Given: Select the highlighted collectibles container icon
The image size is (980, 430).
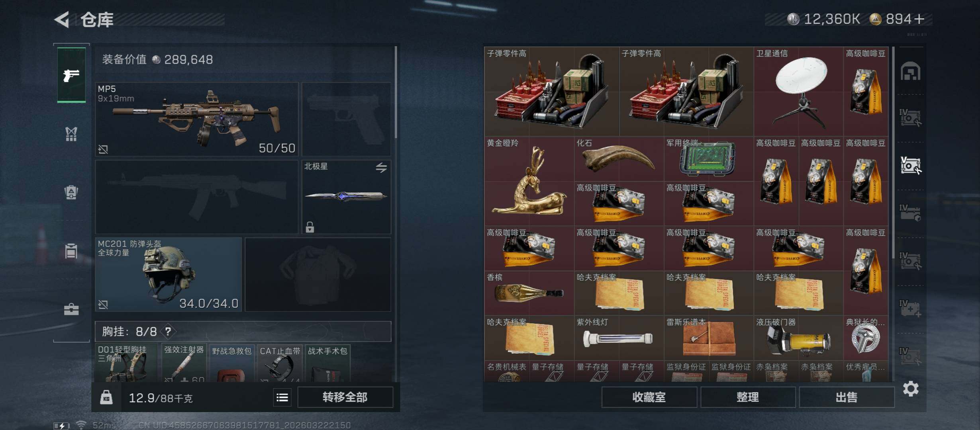Looking at the screenshot, I should click(x=911, y=165).
